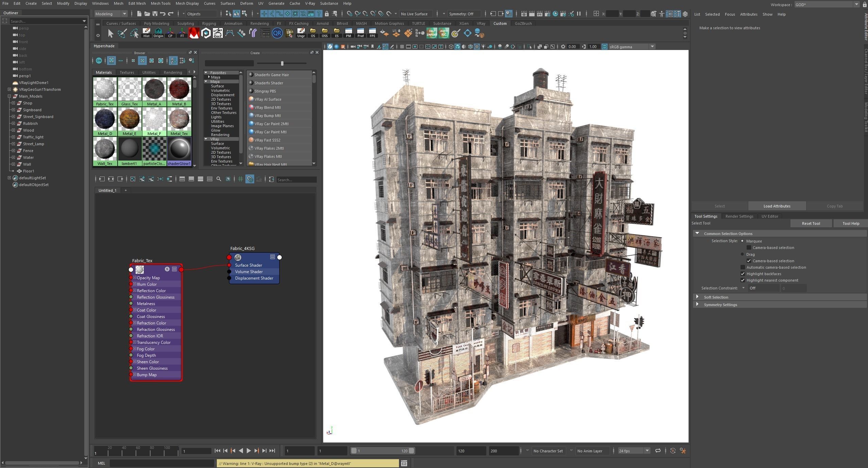This screenshot has height=468, width=868.
Task: Click the Reset Tool button
Action: coord(811,223)
